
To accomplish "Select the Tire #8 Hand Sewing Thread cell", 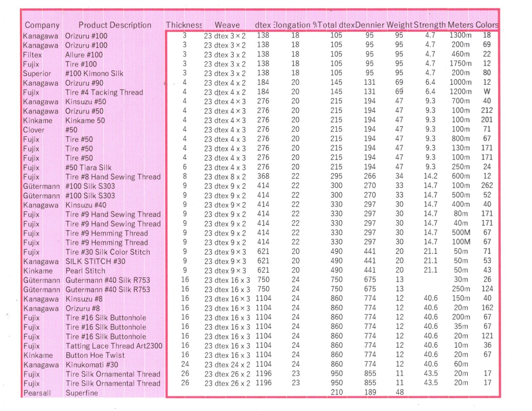I will (x=113, y=177).
